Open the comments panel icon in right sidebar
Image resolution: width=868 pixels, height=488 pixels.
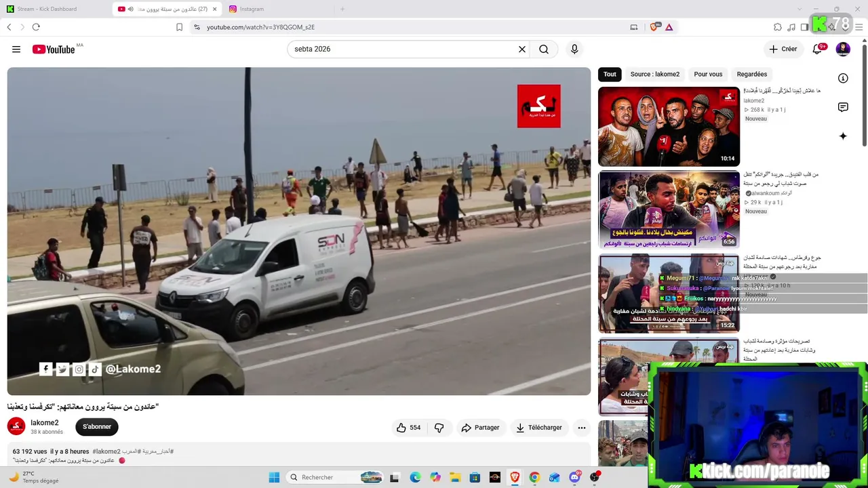[x=843, y=107]
